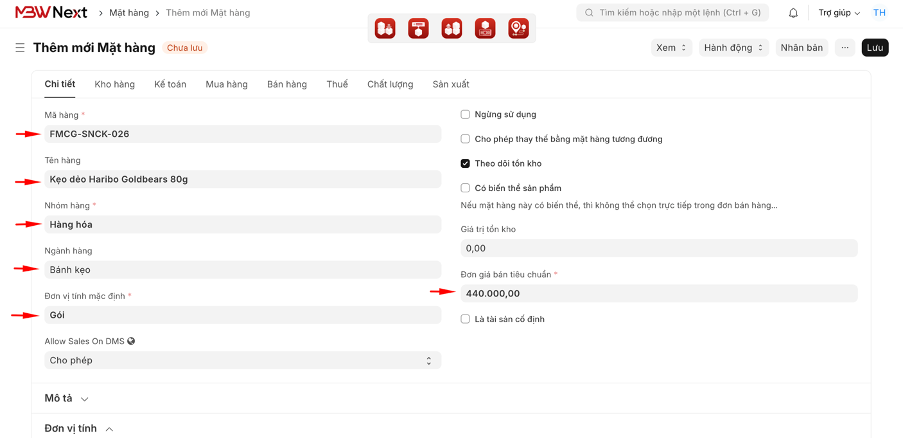Open the Allow Sales On DMS dropdown
This screenshot has width=904, height=438.
pos(242,360)
